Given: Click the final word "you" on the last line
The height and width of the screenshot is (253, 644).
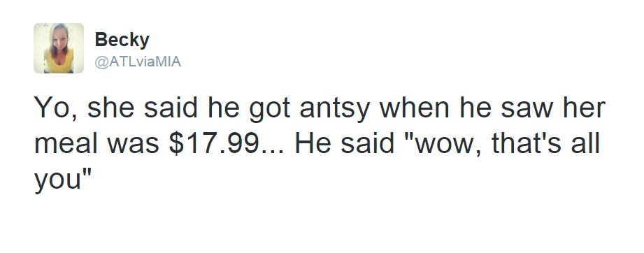Looking at the screenshot, I should click(x=58, y=180).
